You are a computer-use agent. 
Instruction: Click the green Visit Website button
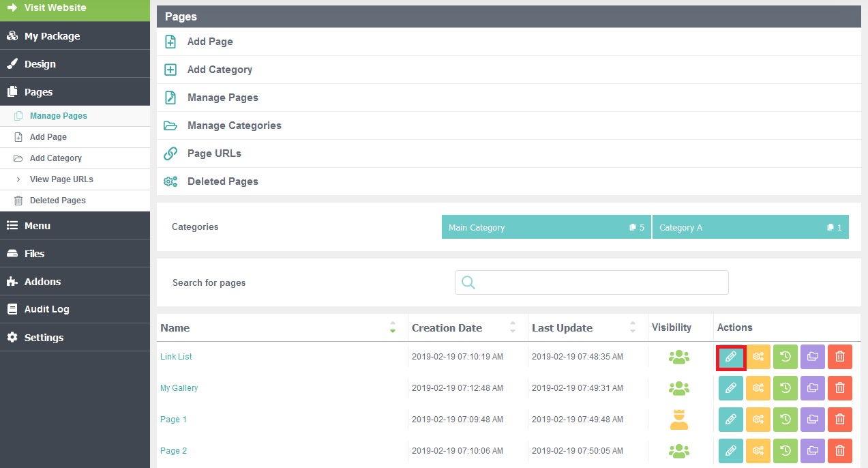point(75,10)
